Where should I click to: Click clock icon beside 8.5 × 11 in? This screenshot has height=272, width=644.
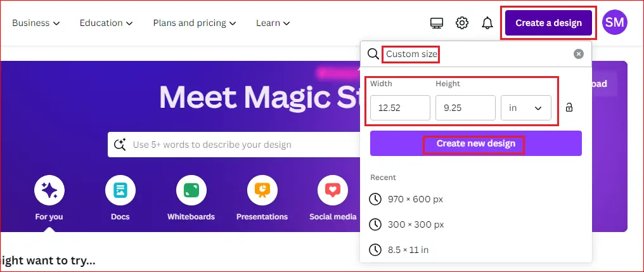(375, 250)
